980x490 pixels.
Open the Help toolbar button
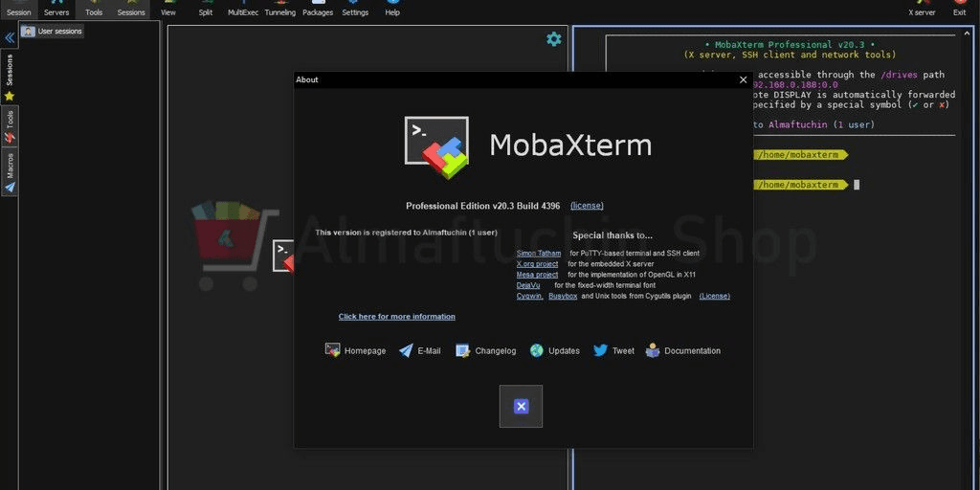392,9
